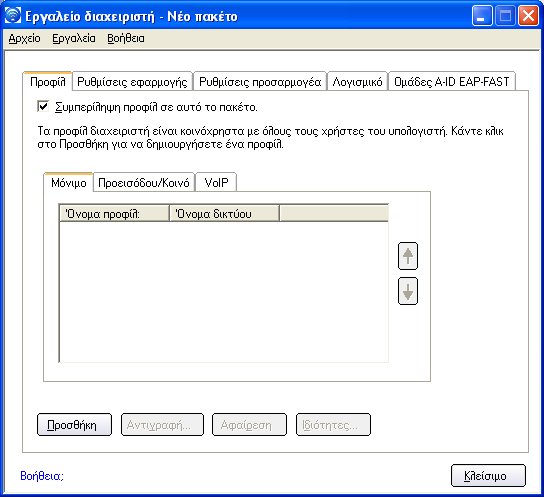Click the Όνομα δικτύου column header
Viewport: 544px width, 497px height.
tap(224, 214)
